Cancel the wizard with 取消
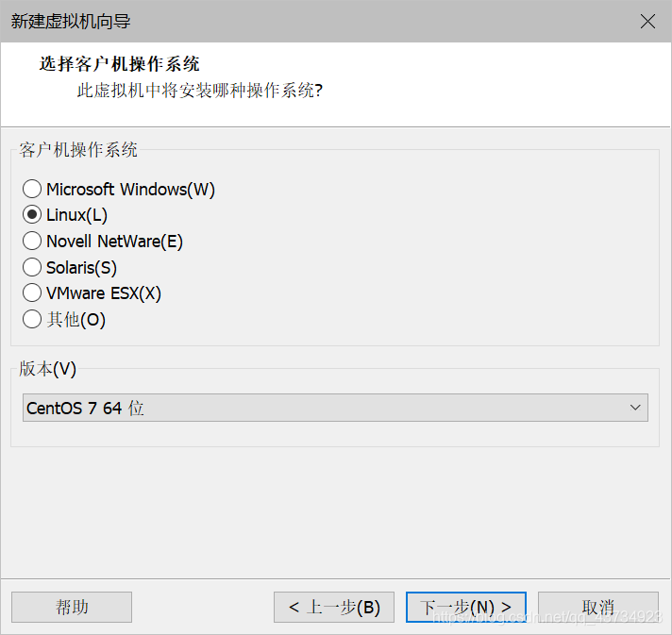Screen dimensions: 672x635 coord(598,607)
